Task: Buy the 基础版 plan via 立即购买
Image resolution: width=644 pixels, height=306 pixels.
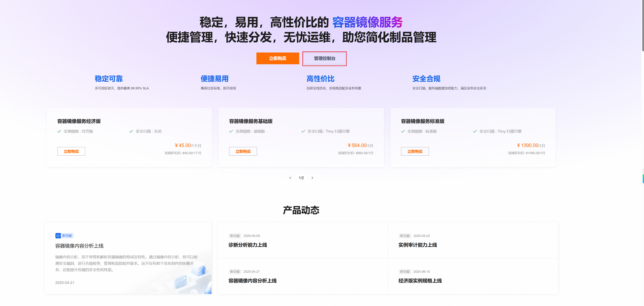Action: coord(243,151)
